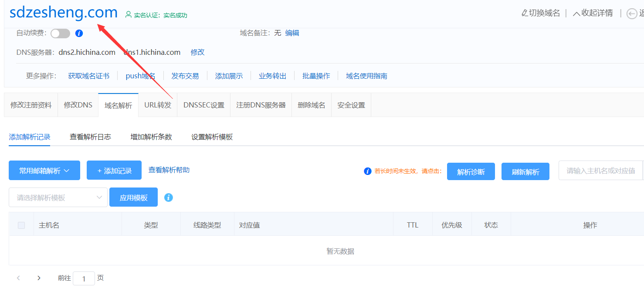644x288 pixels.
Task: Collapse details with 收起详情
Action: coord(593,13)
